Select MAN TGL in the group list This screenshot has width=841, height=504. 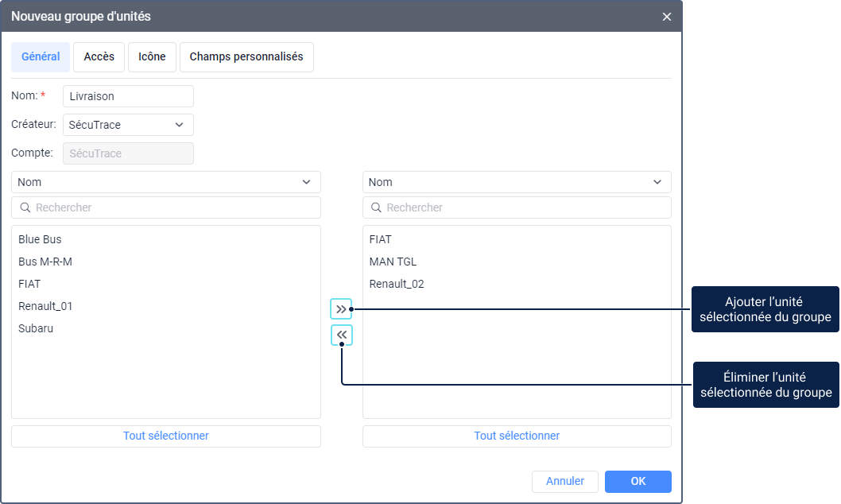coord(393,262)
